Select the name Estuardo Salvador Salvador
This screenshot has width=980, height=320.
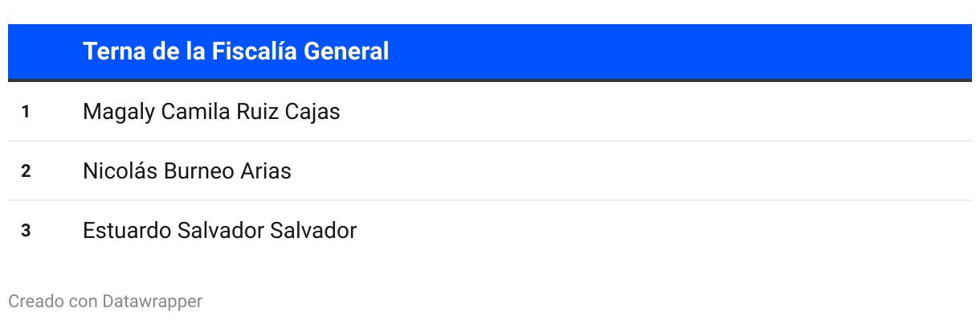[219, 231]
